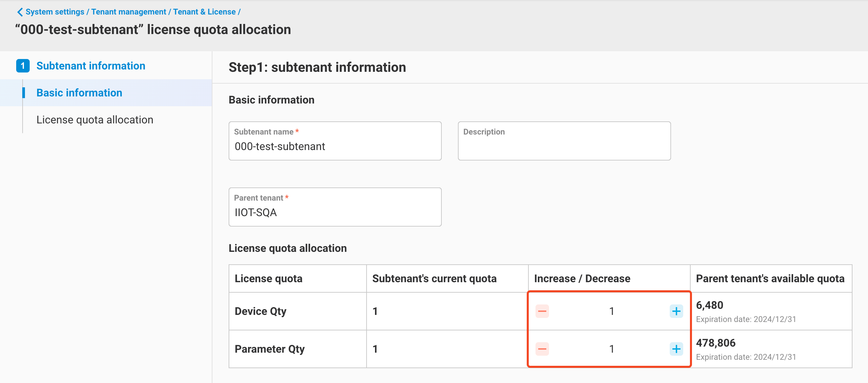
Task: Open the System settings breadcrumb link
Action: point(55,12)
